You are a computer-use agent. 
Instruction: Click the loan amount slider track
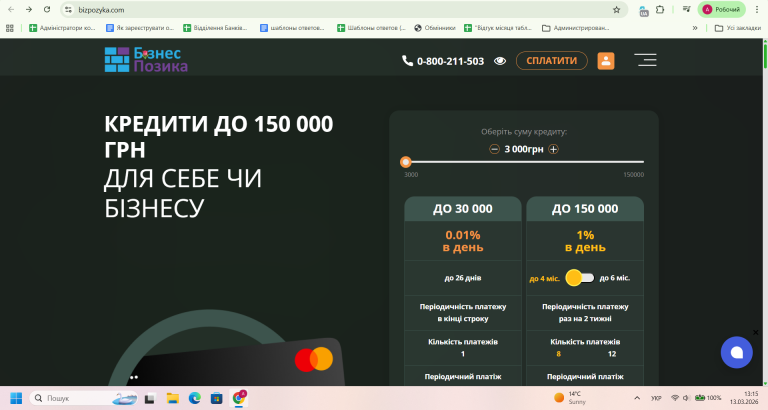(x=524, y=162)
